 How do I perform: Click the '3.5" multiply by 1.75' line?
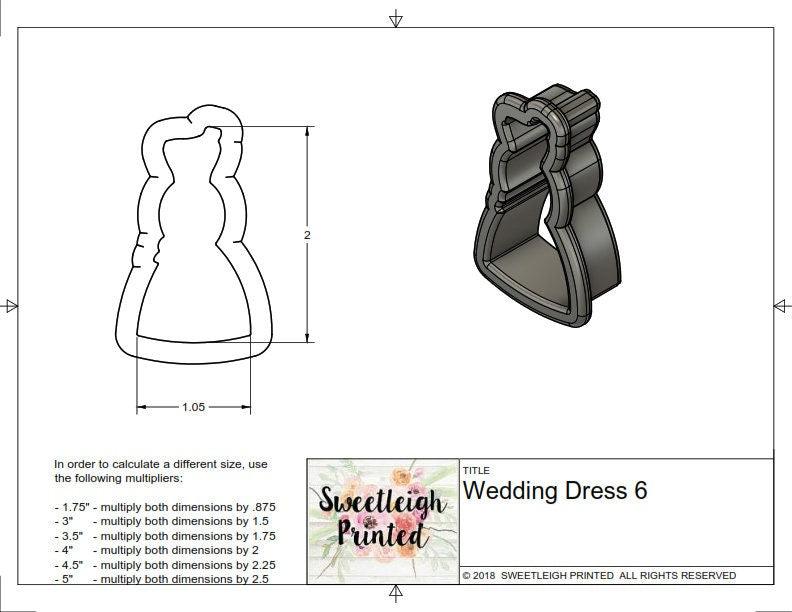point(165,536)
